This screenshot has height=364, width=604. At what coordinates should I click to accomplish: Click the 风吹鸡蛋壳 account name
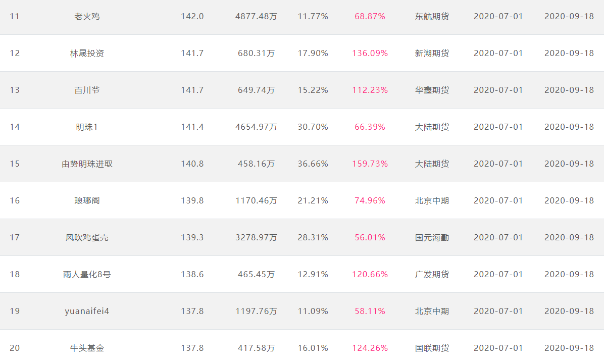87,238
